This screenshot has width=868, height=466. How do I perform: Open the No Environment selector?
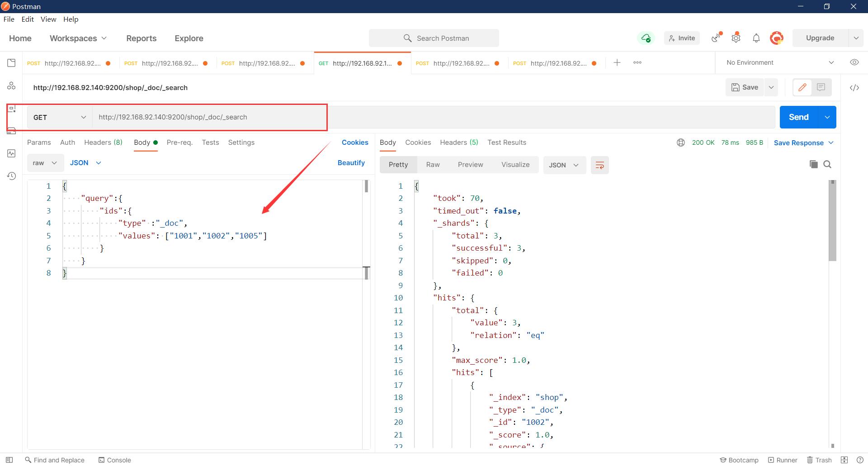(x=780, y=62)
